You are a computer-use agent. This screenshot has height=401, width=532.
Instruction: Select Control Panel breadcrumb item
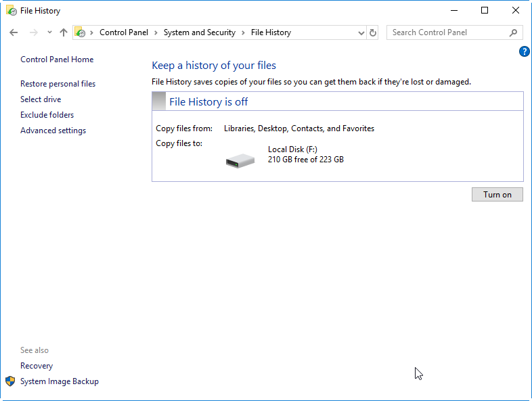[x=123, y=32]
